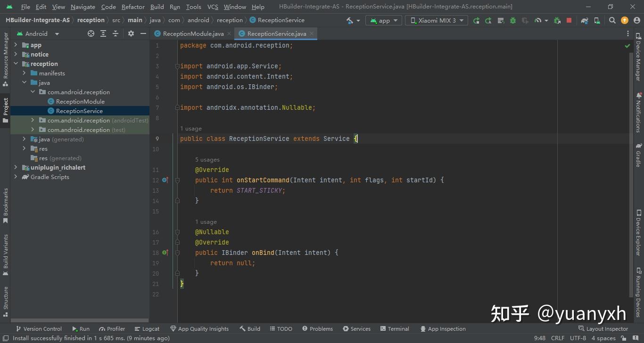The image size is (644, 343).
Task: Switch to the ReceptionModule.java tab
Action: tap(192, 33)
